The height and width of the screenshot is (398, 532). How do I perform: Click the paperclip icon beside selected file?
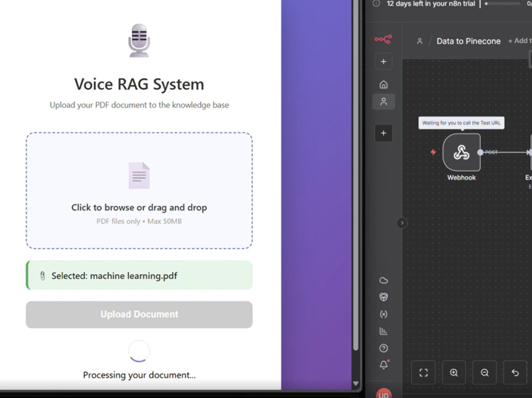[x=43, y=276]
